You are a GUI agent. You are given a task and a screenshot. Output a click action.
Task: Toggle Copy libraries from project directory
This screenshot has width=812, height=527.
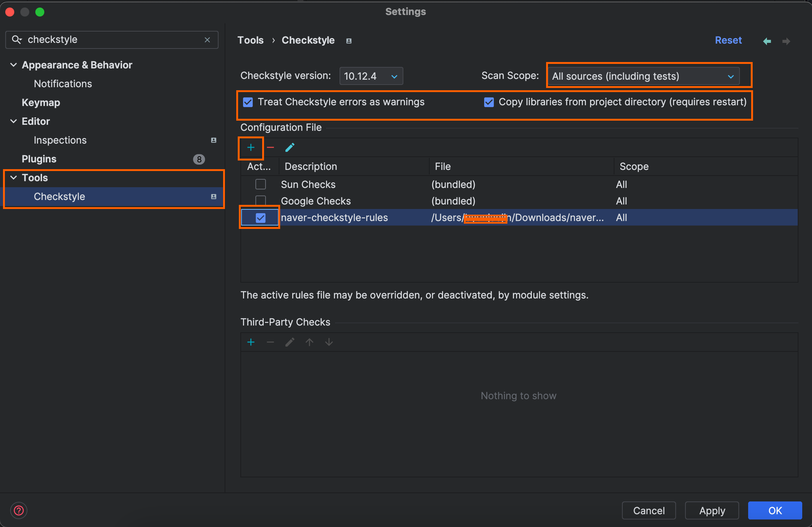coord(489,102)
